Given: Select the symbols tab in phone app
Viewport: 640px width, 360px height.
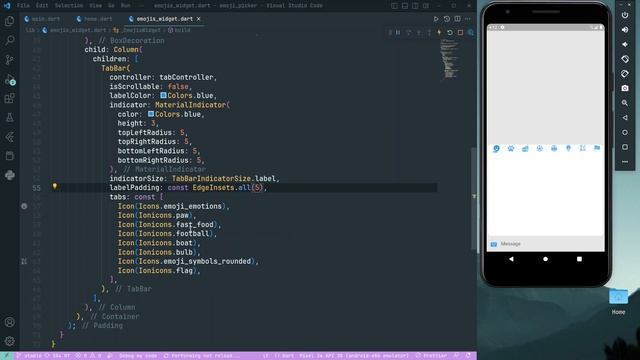Looking at the screenshot, I should (582, 148).
